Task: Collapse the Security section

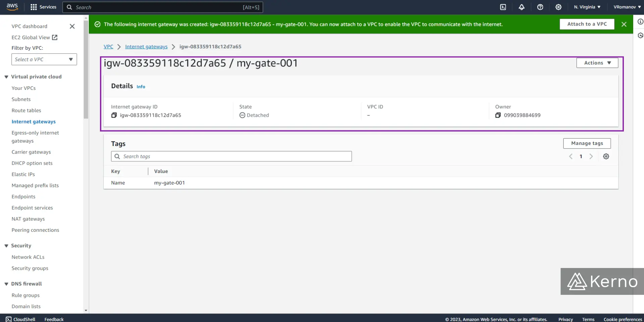Action: coord(6,246)
